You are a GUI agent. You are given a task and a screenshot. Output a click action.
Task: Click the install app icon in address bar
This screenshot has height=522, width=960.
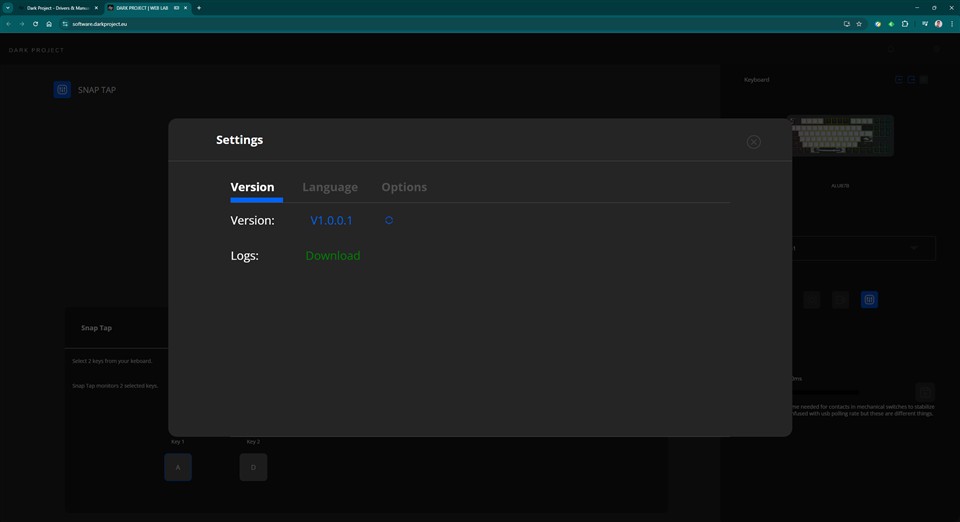pos(846,24)
